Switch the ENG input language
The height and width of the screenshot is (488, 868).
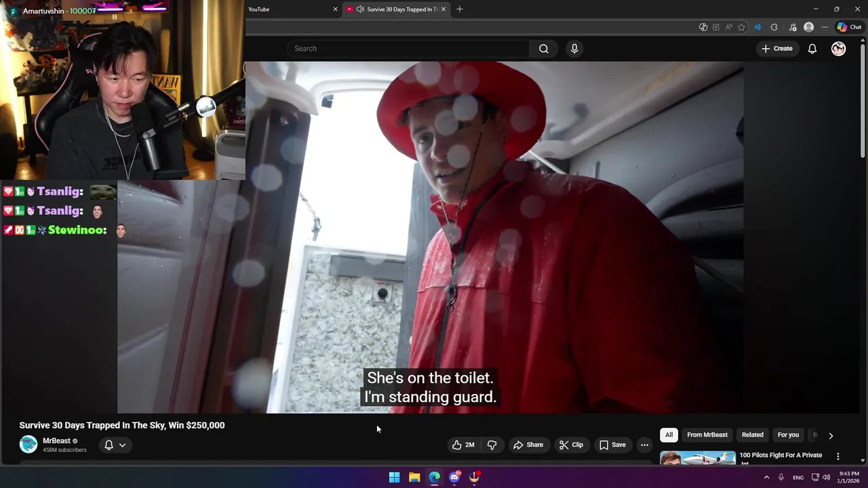[798, 477]
